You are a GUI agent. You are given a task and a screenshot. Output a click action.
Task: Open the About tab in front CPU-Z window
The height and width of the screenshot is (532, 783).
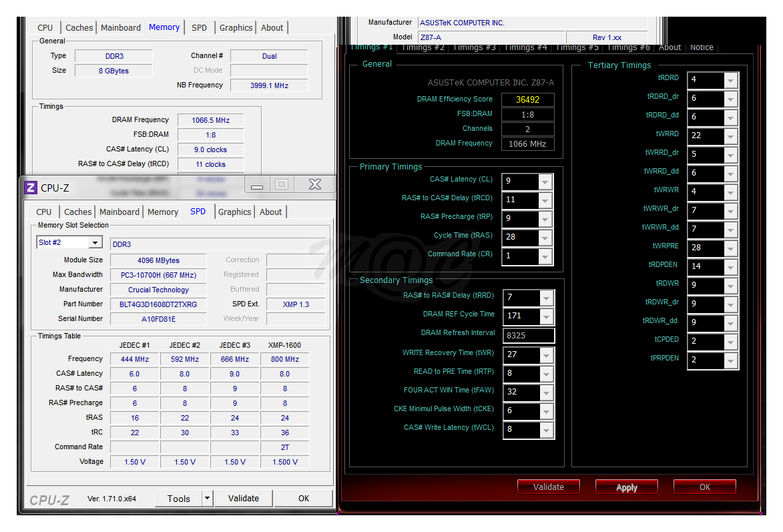tap(270, 212)
